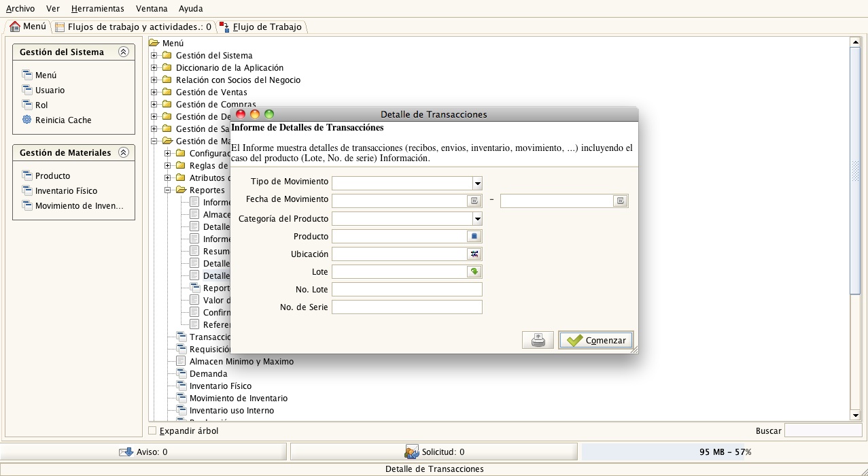The width and height of the screenshot is (868, 476).
Task: Click the Aviso notice icon in status bar
Action: (126, 452)
